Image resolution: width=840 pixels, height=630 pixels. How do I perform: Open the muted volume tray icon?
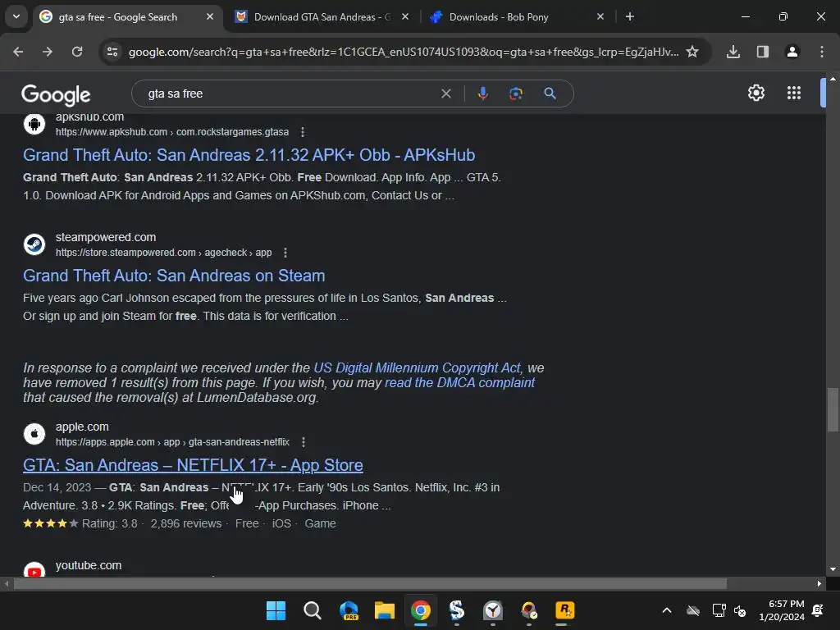click(740, 610)
